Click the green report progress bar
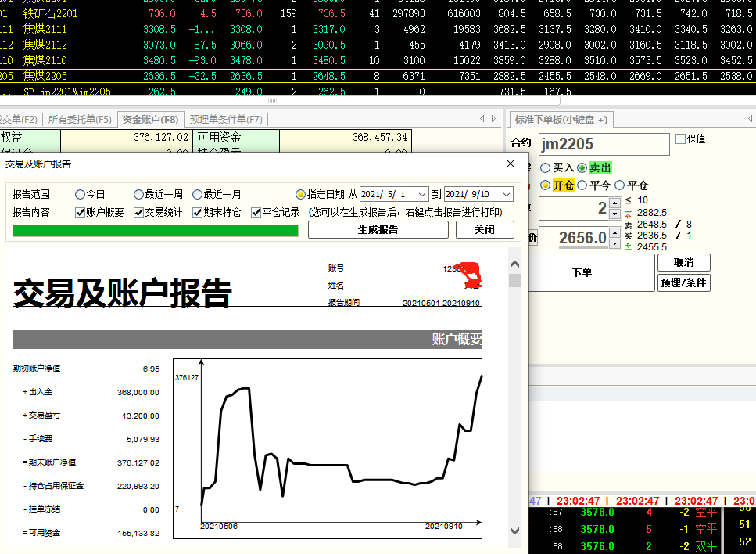 [x=156, y=231]
